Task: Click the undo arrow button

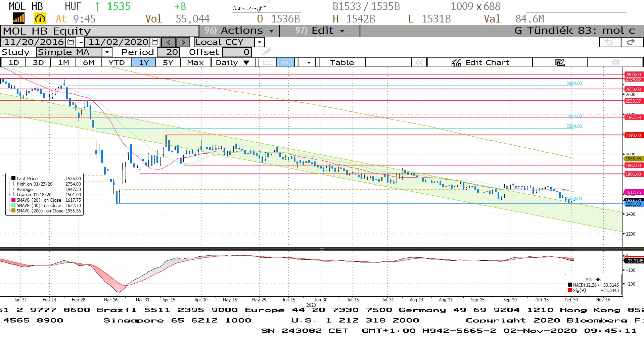Action: coord(610,42)
